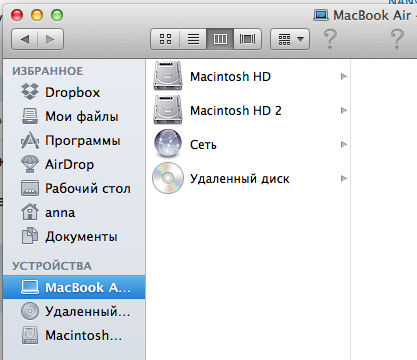The height and width of the screenshot is (360, 417).
Task: Select Удаленный... device label
Action: [88, 312]
